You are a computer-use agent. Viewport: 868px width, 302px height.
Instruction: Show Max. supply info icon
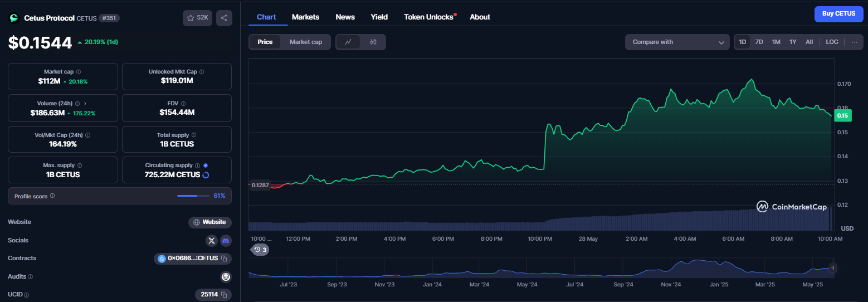click(x=80, y=165)
